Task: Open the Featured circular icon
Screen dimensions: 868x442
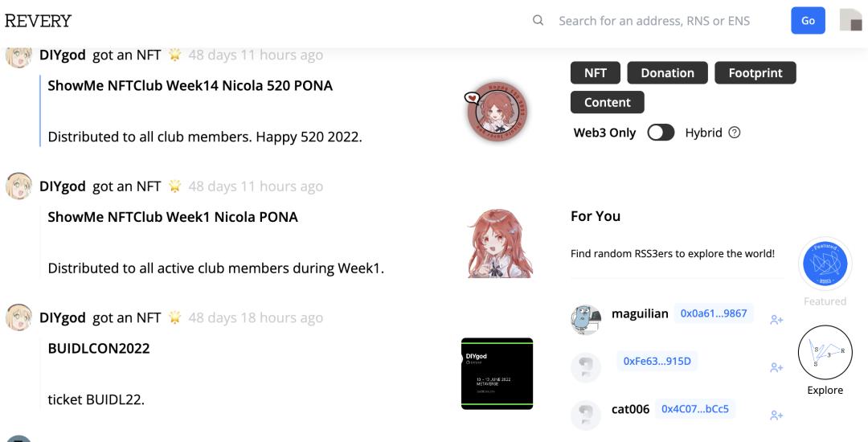Action: [825, 264]
